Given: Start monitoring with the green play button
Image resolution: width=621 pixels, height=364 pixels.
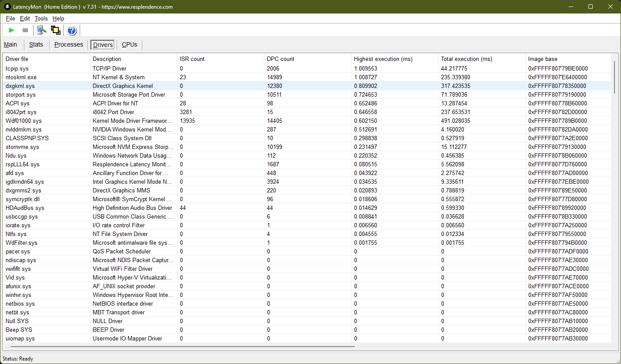Looking at the screenshot, I should point(12,30).
